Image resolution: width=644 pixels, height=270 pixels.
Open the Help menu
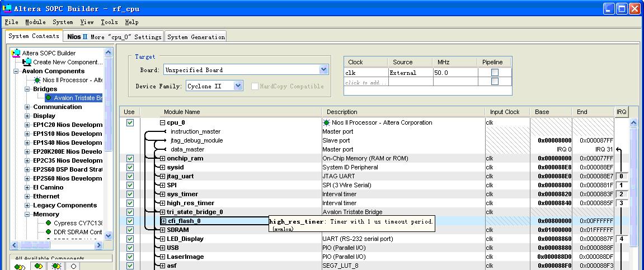point(132,22)
